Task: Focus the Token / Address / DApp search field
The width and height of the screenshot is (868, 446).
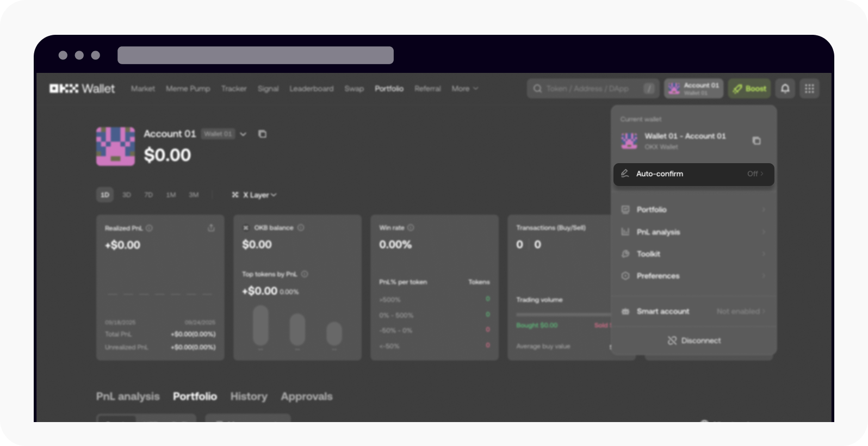Action: coord(593,89)
